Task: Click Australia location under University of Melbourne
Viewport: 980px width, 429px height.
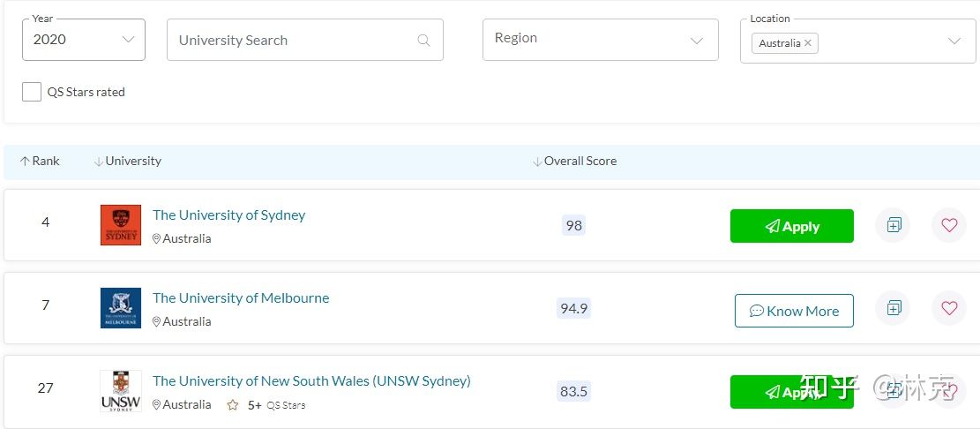Action: coord(182,321)
